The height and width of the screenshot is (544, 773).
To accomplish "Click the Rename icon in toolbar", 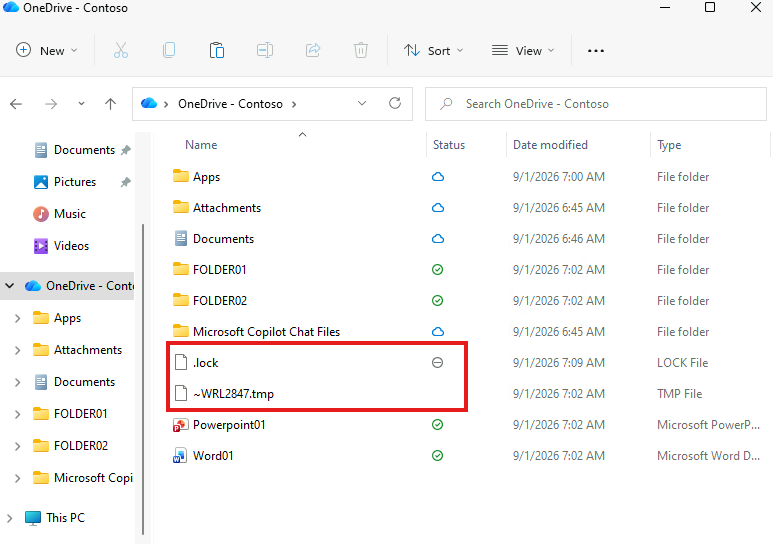I will pos(265,50).
